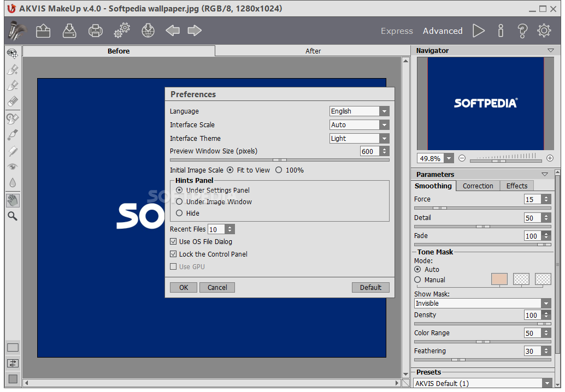Viewport: 565px width, 392px height.
Task: Toggle Use OS File Dialog checkbox
Action: click(x=173, y=241)
